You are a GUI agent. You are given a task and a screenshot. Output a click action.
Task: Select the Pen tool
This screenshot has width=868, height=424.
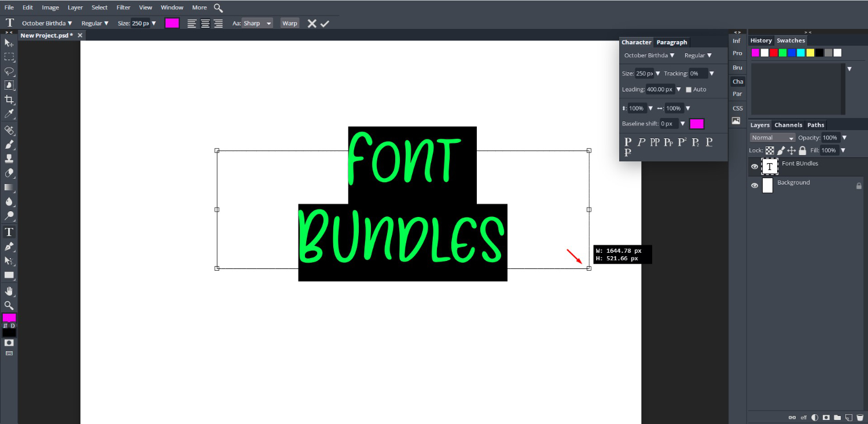[9, 246]
